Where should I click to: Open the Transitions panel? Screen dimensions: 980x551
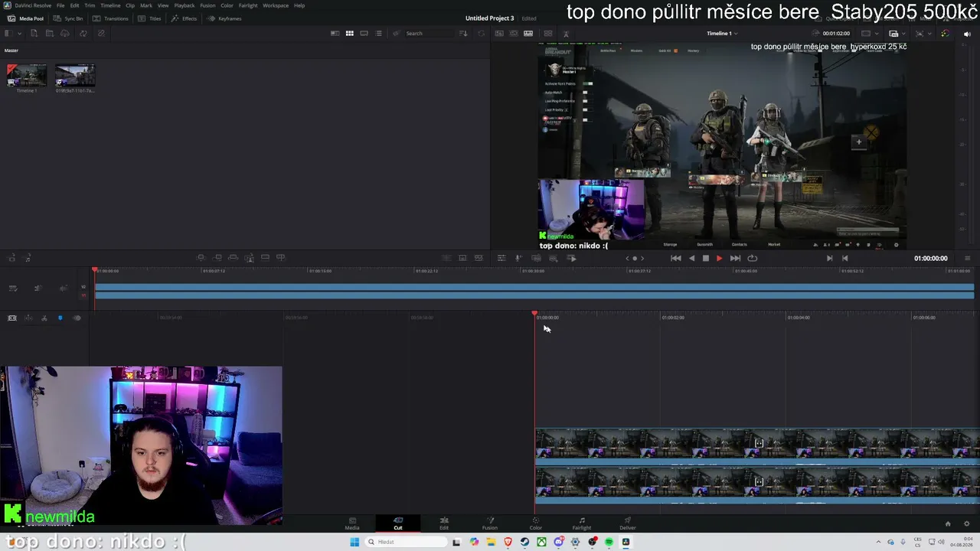click(x=110, y=18)
